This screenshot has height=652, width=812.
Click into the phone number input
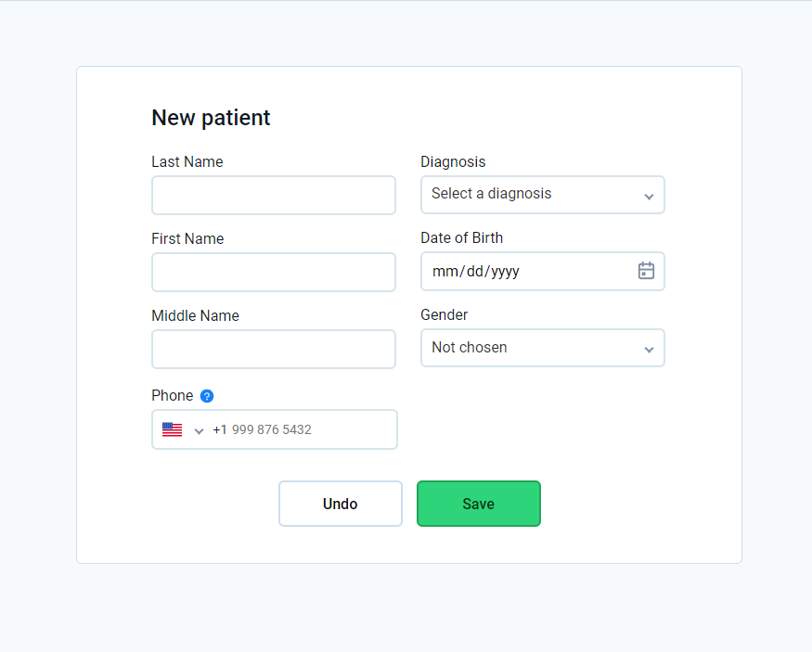pyautogui.click(x=306, y=429)
